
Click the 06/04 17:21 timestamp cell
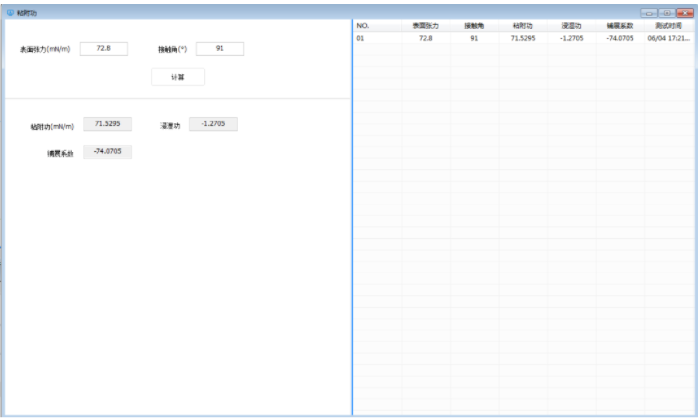668,37
